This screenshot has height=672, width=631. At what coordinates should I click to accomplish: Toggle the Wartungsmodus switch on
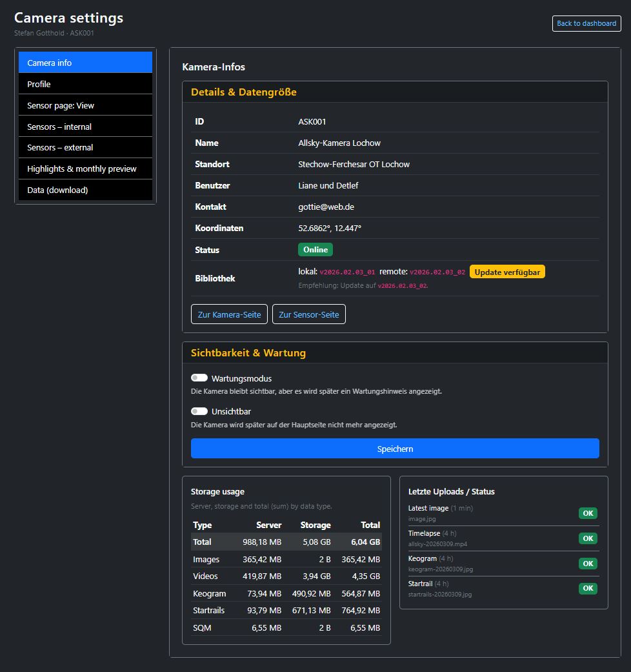pyautogui.click(x=199, y=378)
